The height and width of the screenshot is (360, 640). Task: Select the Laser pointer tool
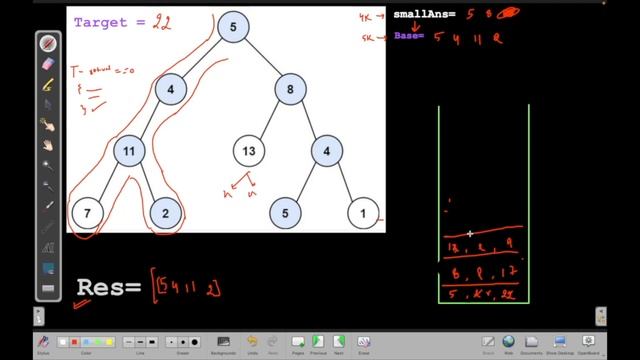(48, 206)
